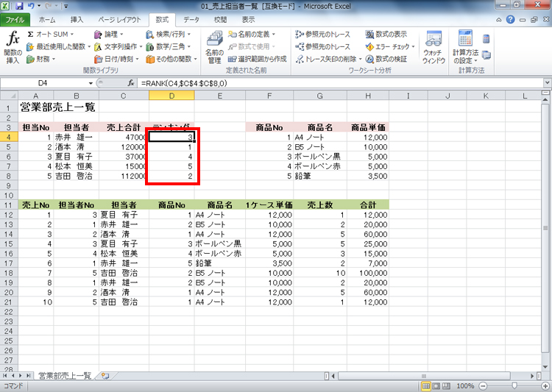Go to the last sheet navigation arrow
The width and height of the screenshot is (552, 392).
click(28, 376)
